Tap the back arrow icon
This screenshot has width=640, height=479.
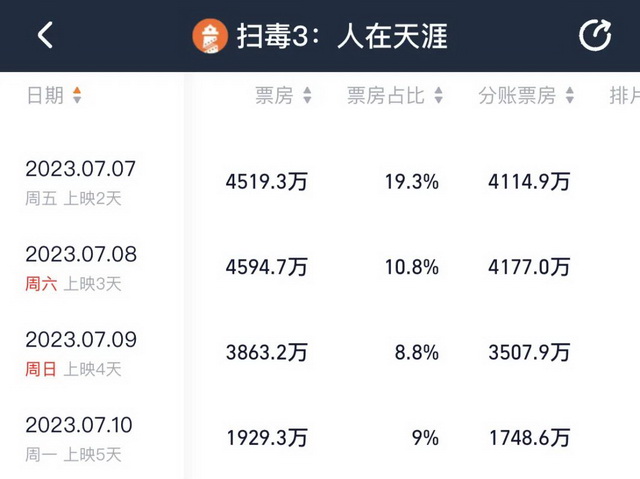[45, 36]
